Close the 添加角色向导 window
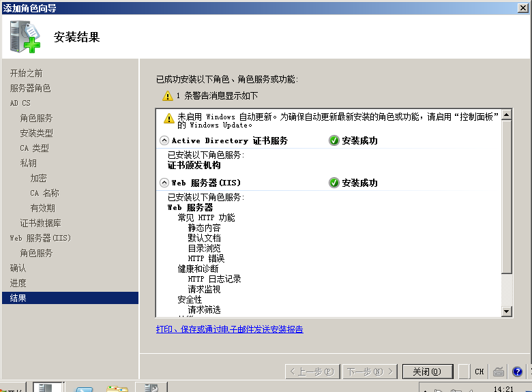Image resolution: width=532 pixels, height=392 pixels. point(523,7)
